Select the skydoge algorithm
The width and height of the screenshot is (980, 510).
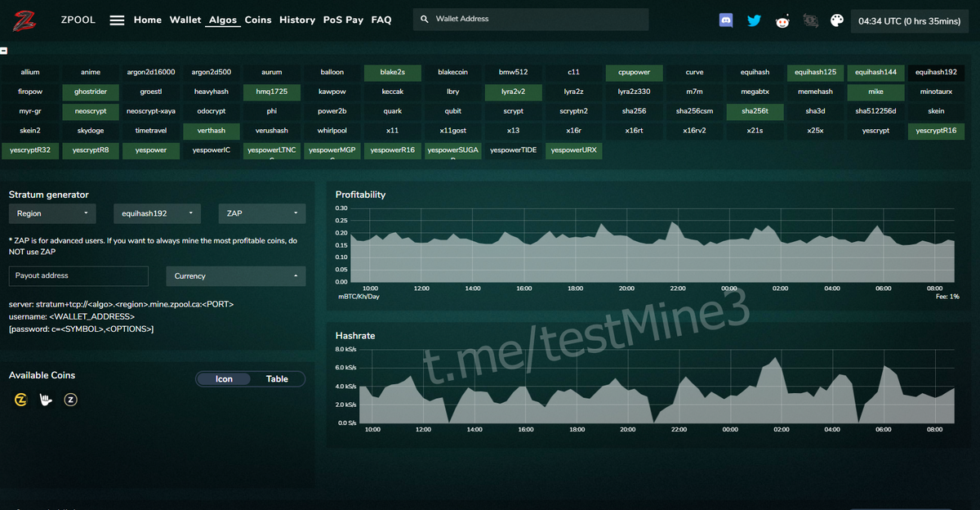point(91,131)
